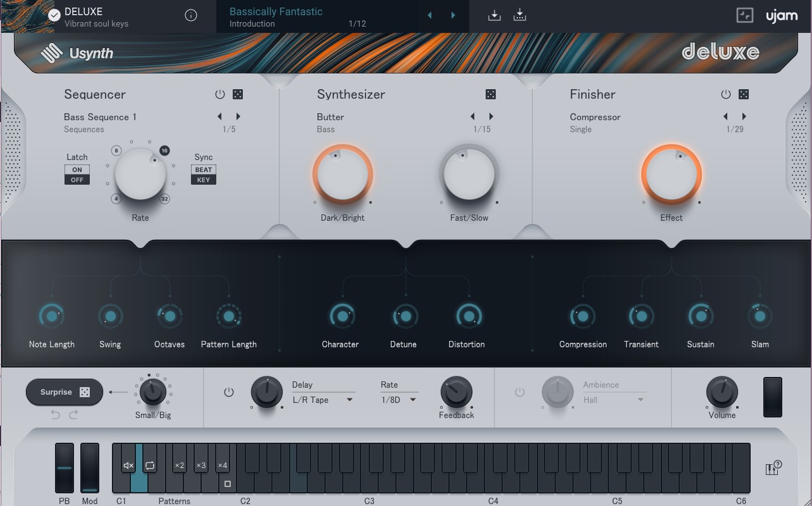Open the Bass Sequence 1 preset name

point(100,117)
